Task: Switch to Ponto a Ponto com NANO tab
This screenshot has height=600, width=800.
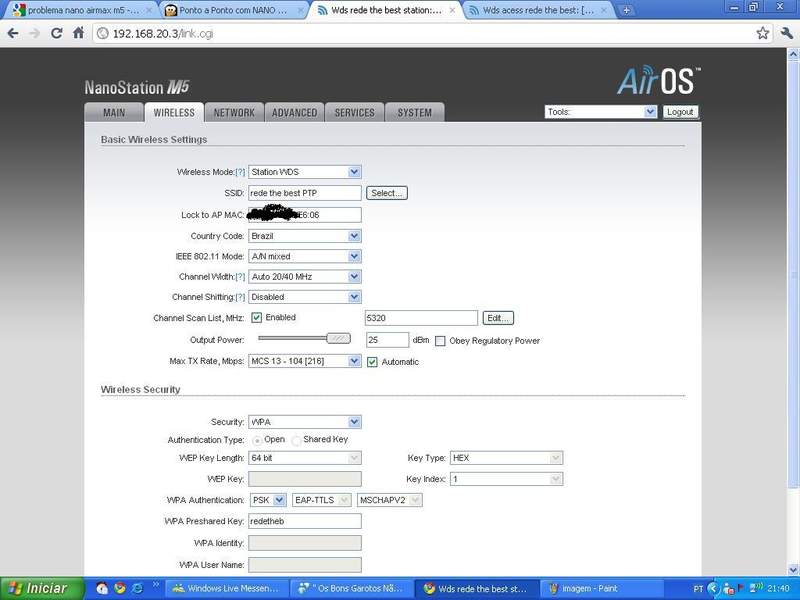Action: tap(233, 10)
